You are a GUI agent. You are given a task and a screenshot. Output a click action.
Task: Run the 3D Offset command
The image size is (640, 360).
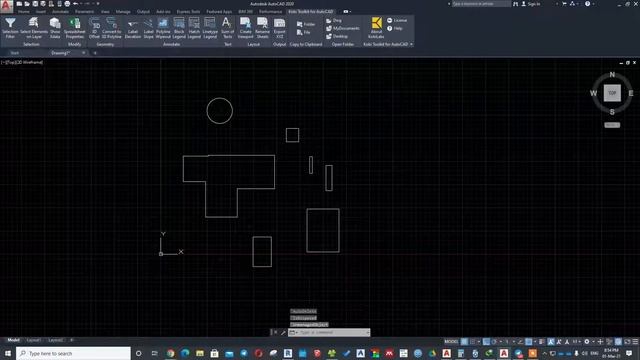[x=94, y=28]
